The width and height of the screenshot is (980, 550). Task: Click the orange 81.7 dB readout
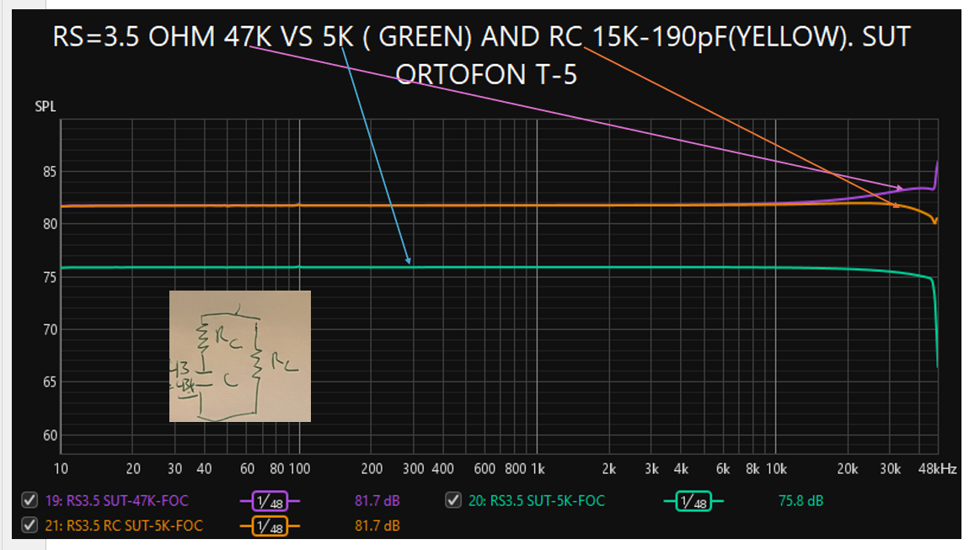tap(377, 526)
